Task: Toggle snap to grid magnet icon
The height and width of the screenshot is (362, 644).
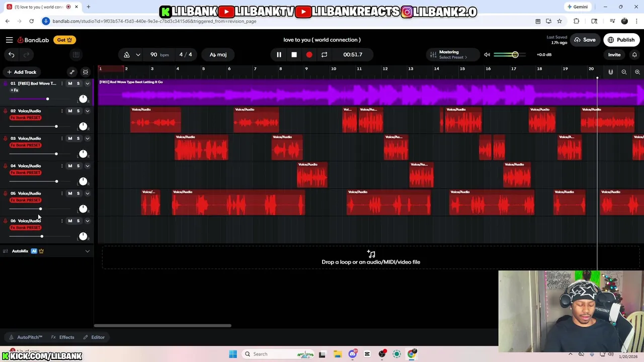Action: coord(610,72)
